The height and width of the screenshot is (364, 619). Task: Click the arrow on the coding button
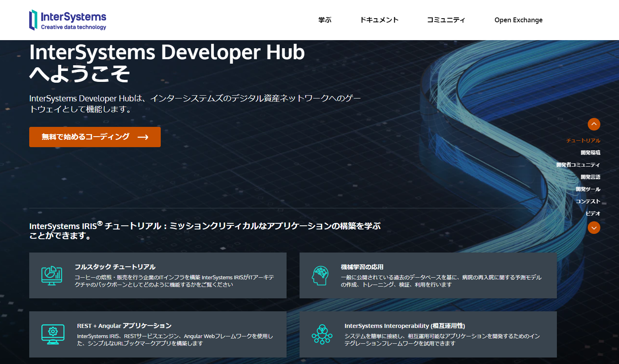tap(143, 137)
